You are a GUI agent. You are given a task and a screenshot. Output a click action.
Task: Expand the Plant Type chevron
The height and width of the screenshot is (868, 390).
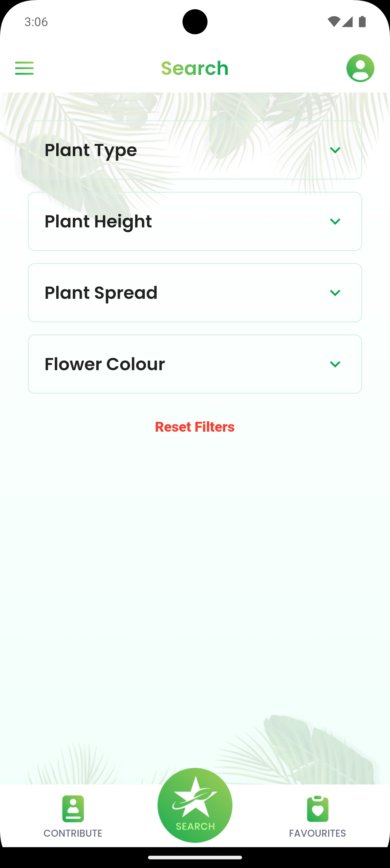point(335,150)
